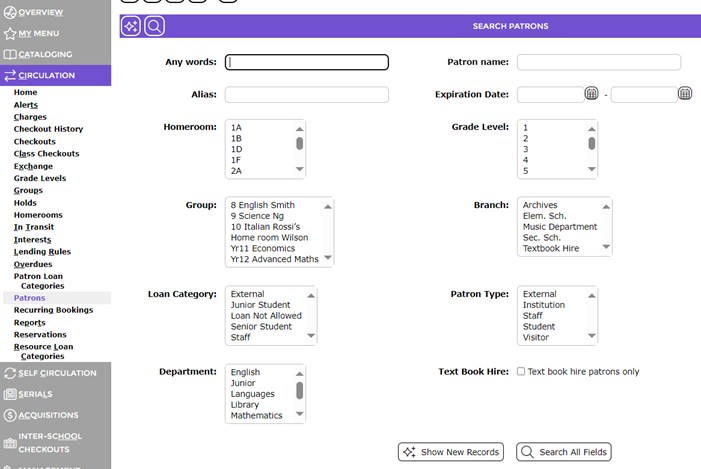701x469 pixels.
Task: Open Alerts sidebar link
Action: tap(26, 105)
